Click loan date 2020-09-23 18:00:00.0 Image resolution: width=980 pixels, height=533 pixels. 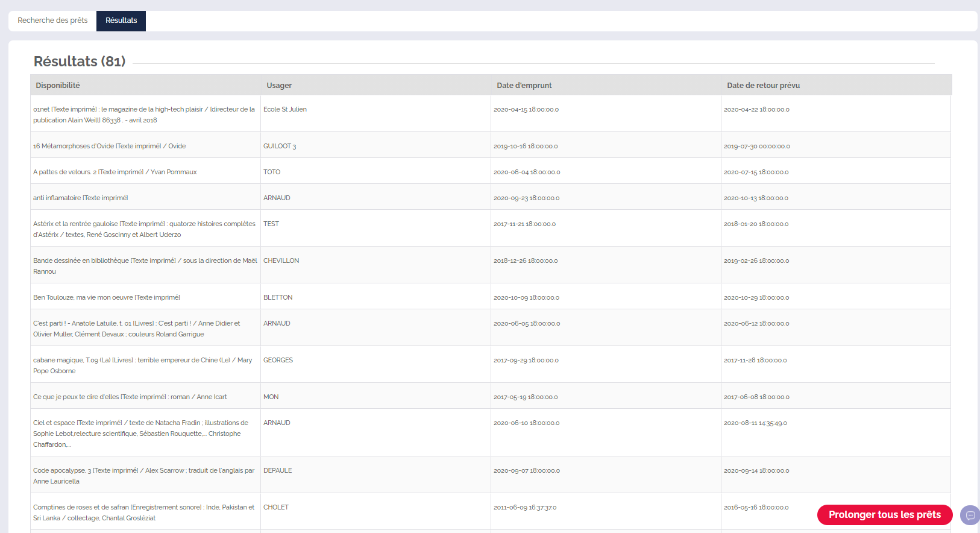527,198
